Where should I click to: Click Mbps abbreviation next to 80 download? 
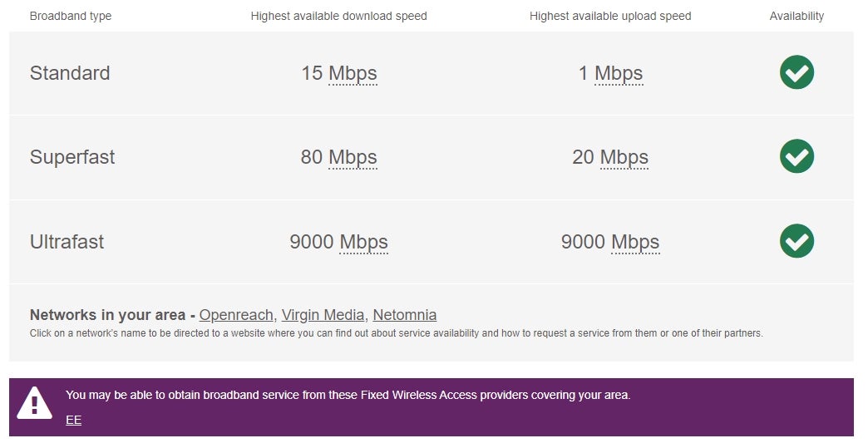click(x=353, y=158)
